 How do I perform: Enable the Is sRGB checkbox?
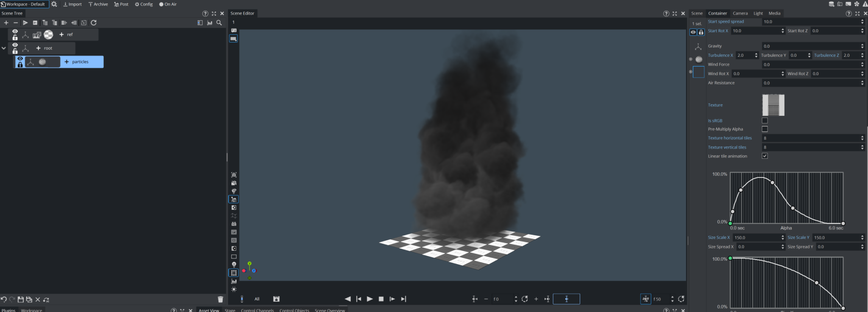[x=765, y=121]
